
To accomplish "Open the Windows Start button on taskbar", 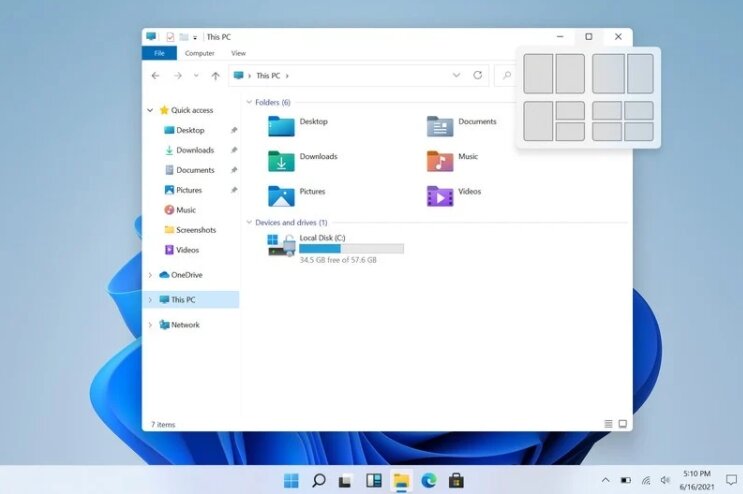I will (x=291, y=481).
